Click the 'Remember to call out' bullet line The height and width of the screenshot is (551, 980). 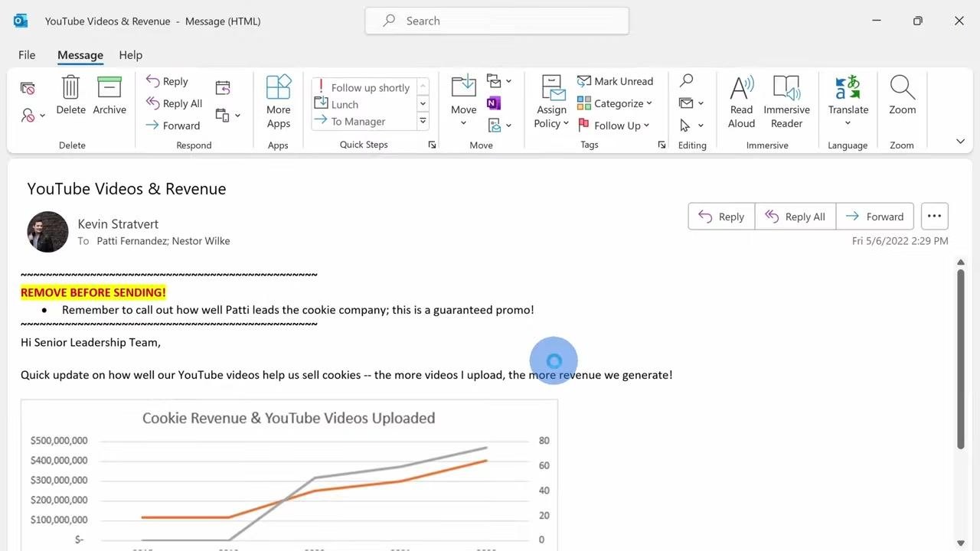tap(298, 310)
